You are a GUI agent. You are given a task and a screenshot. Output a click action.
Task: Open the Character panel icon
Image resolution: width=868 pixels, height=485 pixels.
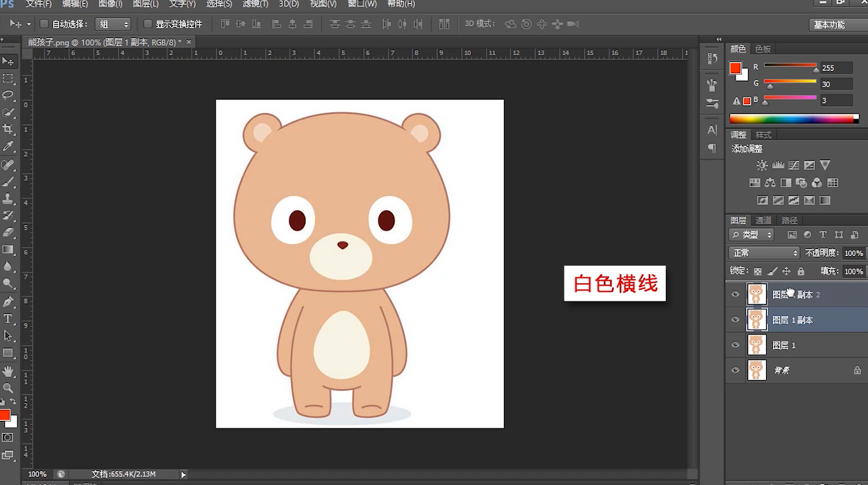[x=712, y=130]
